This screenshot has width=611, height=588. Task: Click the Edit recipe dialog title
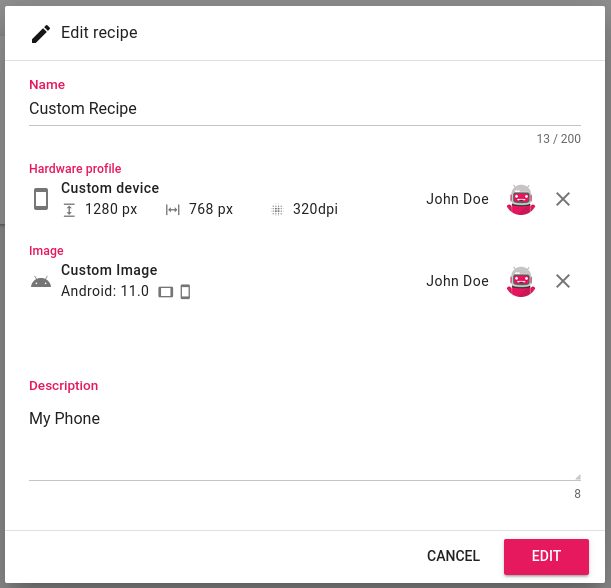(99, 32)
